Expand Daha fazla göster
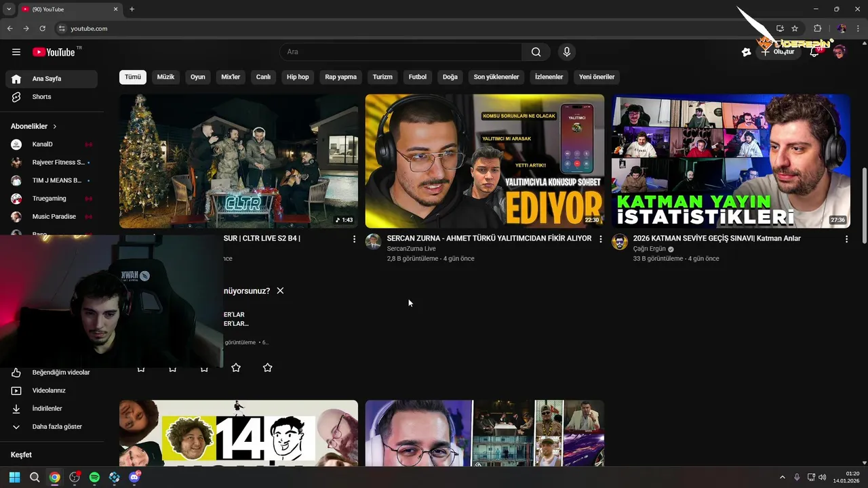The image size is (868, 488). (x=52, y=427)
